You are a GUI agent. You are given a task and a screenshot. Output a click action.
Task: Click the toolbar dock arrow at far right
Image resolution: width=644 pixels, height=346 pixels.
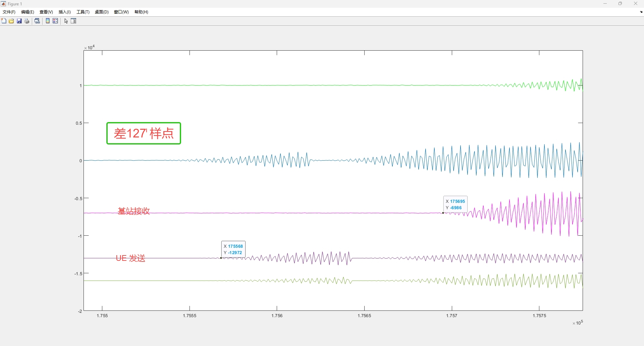point(641,12)
